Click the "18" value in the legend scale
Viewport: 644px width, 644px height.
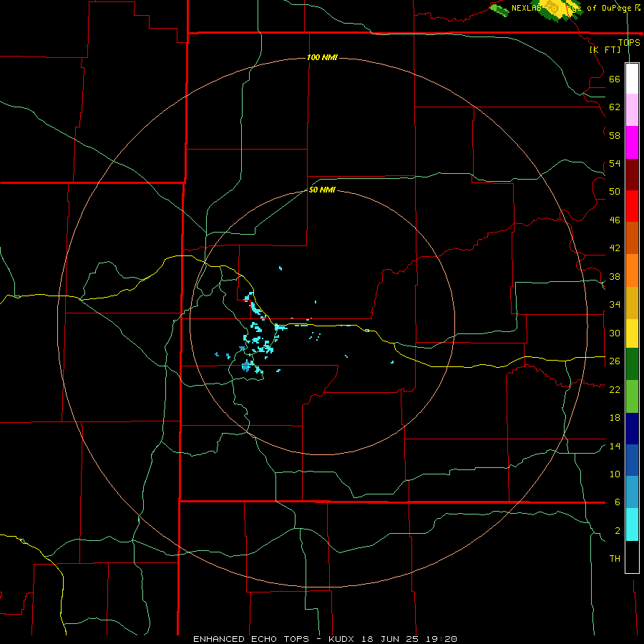point(615,418)
